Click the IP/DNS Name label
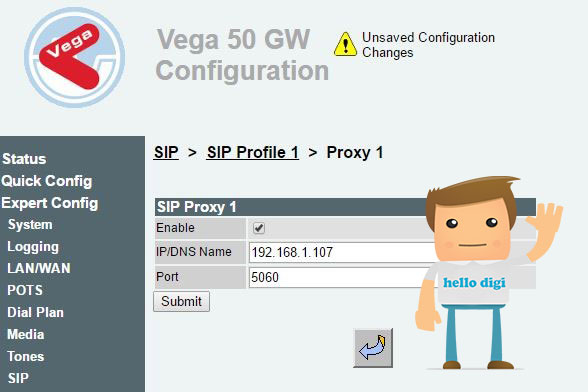 194,252
